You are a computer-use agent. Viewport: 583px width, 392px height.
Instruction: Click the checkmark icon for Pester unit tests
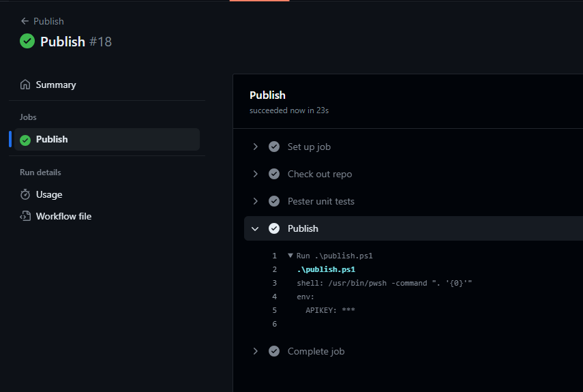274,201
